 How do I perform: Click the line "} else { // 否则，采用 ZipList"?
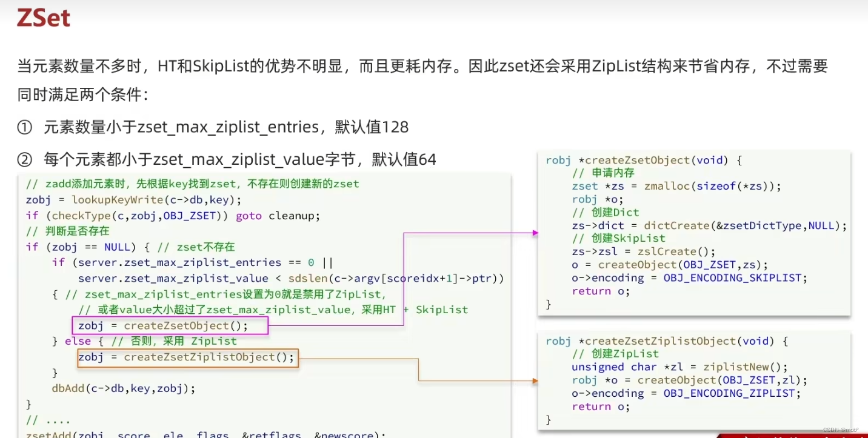pyautogui.click(x=144, y=341)
